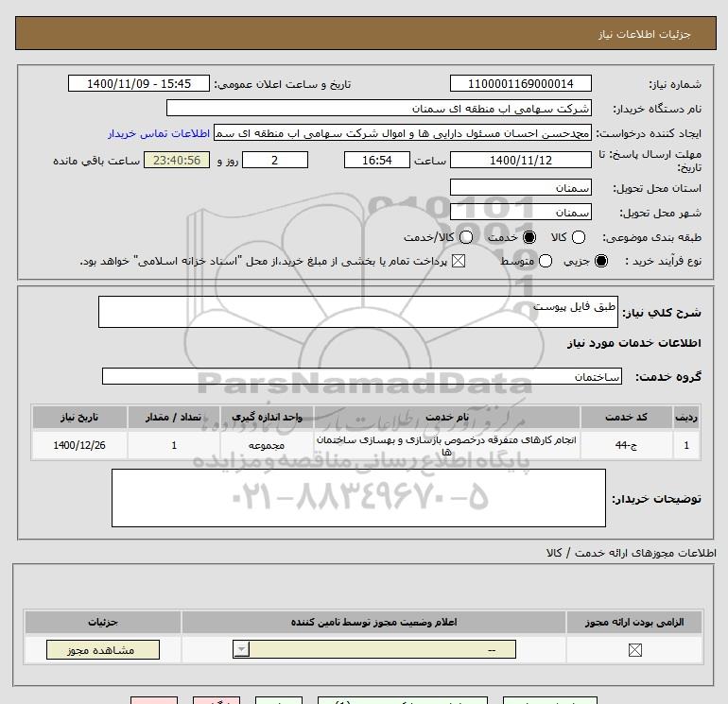Click the ردیف column header
Viewport: 728px width, 704px height.
point(686,417)
